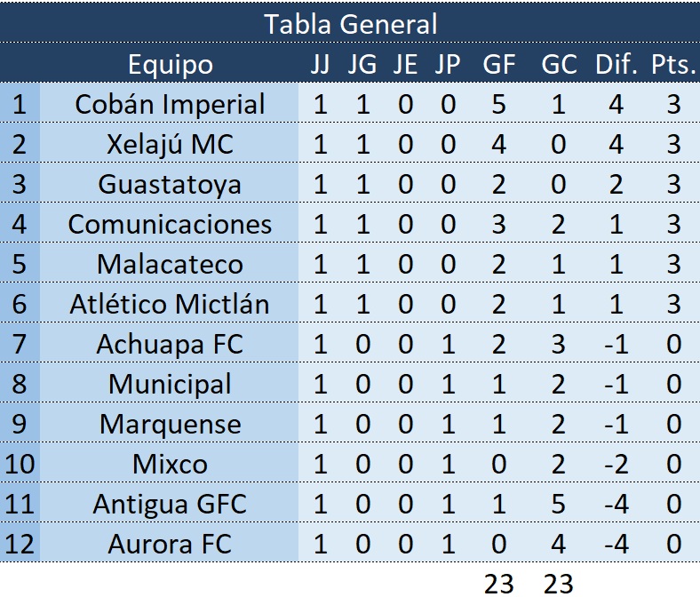Viewport: 700px width, 597px height.
Task: Click the Municipal team name
Action: click(x=170, y=384)
